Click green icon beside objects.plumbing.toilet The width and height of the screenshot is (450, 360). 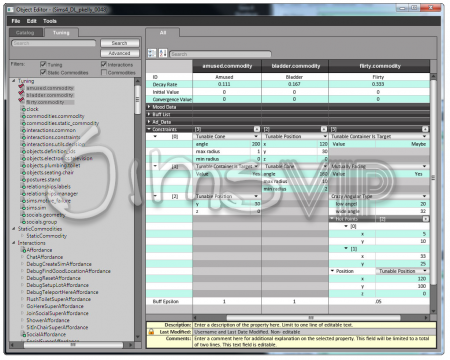tap(24, 166)
